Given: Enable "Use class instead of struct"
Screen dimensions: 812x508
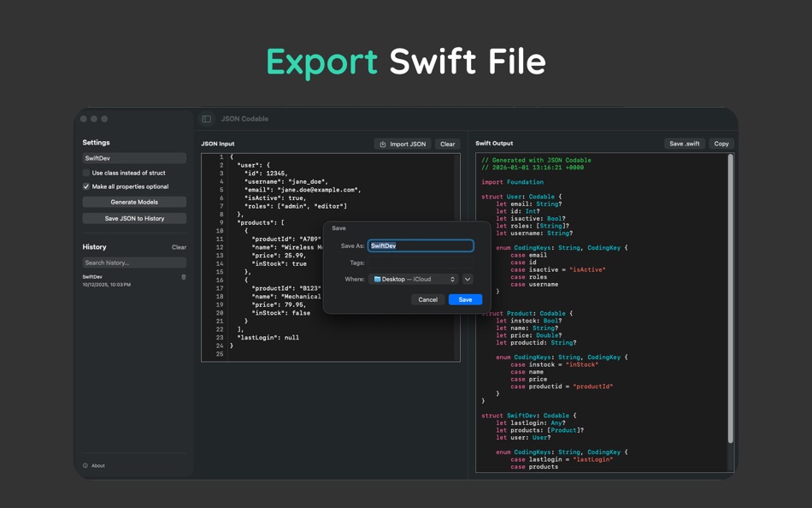Looking at the screenshot, I should point(88,173).
